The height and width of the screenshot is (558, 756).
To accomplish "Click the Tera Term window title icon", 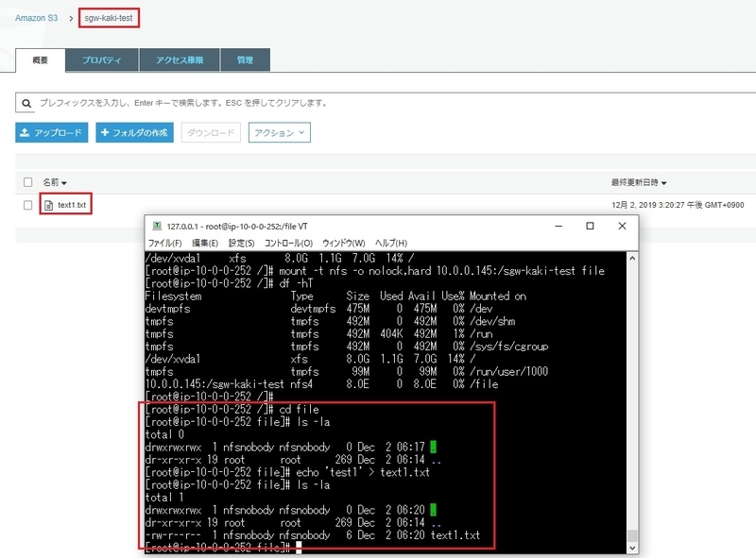I will click(157, 226).
